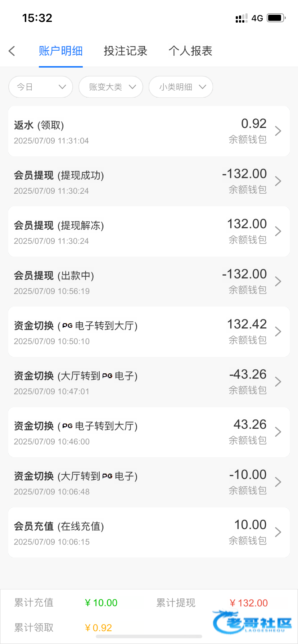The height and width of the screenshot is (644, 298).
Task: Open the 会员充值 (在线充值) transaction row
Action: (x=144, y=533)
